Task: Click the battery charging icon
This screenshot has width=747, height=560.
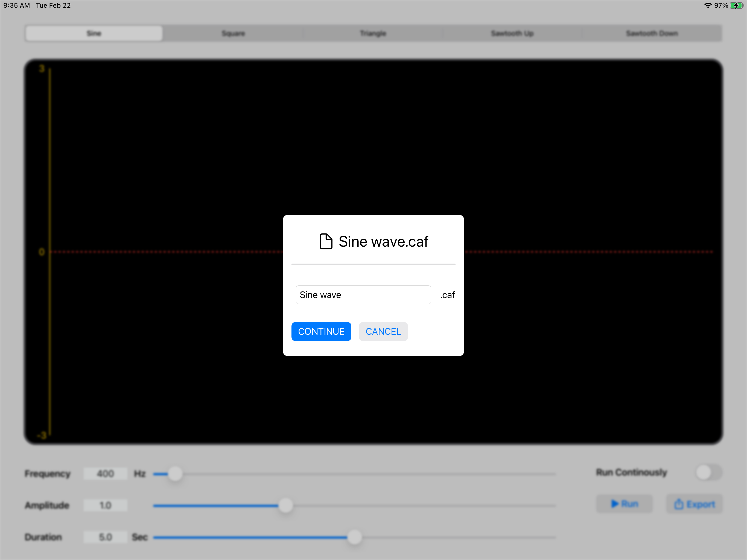Action: pyautogui.click(x=736, y=5)
